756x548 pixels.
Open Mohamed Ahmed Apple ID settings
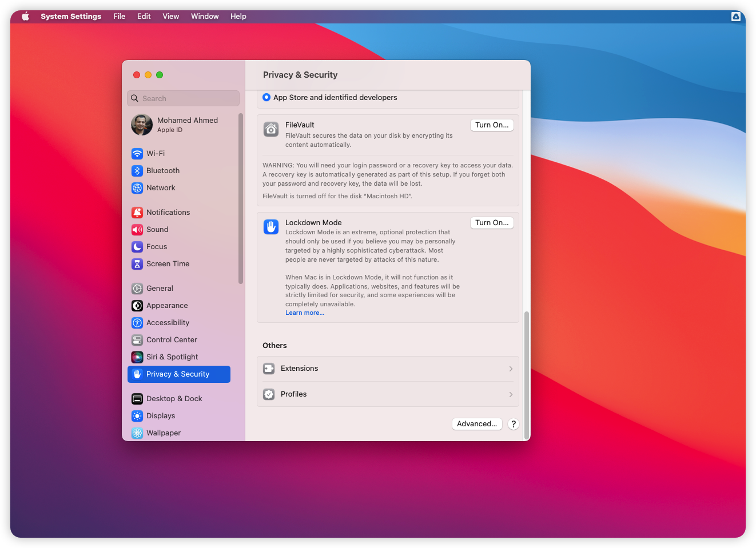click(x=183, y=125)
